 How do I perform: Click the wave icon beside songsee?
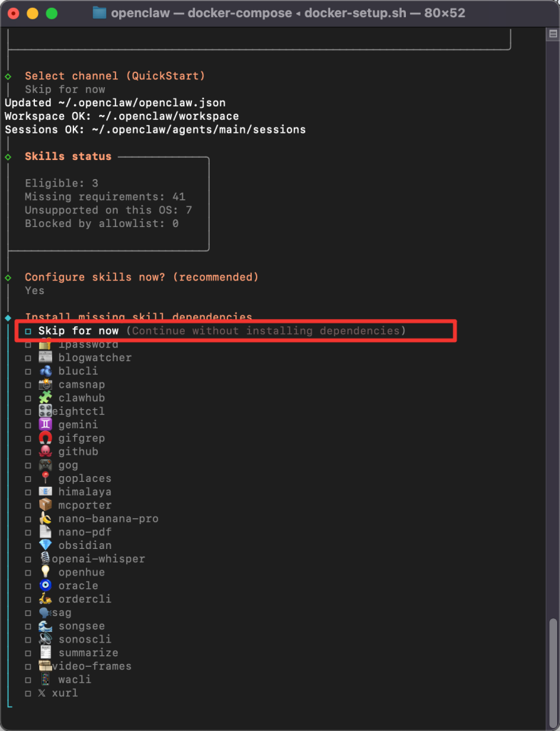pos(46,626)
